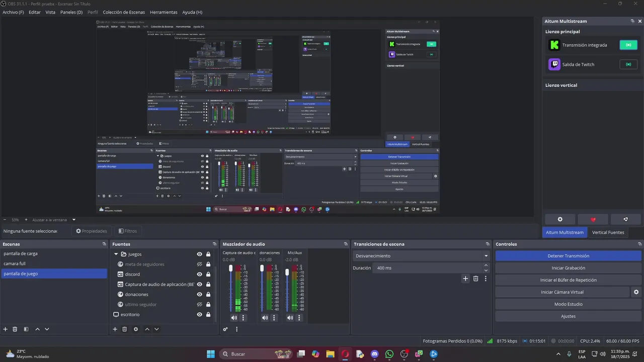The width and height of the screenshot is (644, 362).
Task: Unlock the discord source lock
Action: [x=208, y=275]
